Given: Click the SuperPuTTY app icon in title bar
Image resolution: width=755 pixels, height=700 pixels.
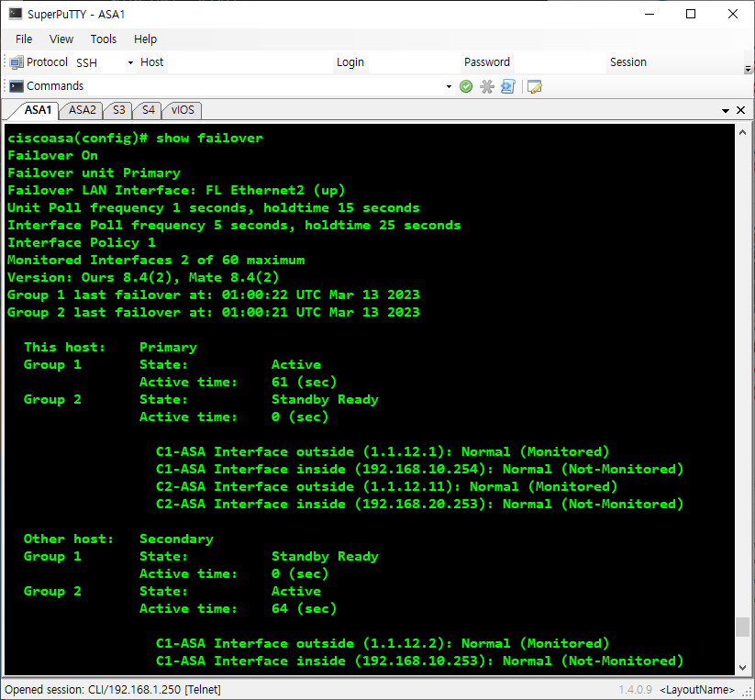Looking at the screenshot, I should pyautogui.click(x=16, y=14).
